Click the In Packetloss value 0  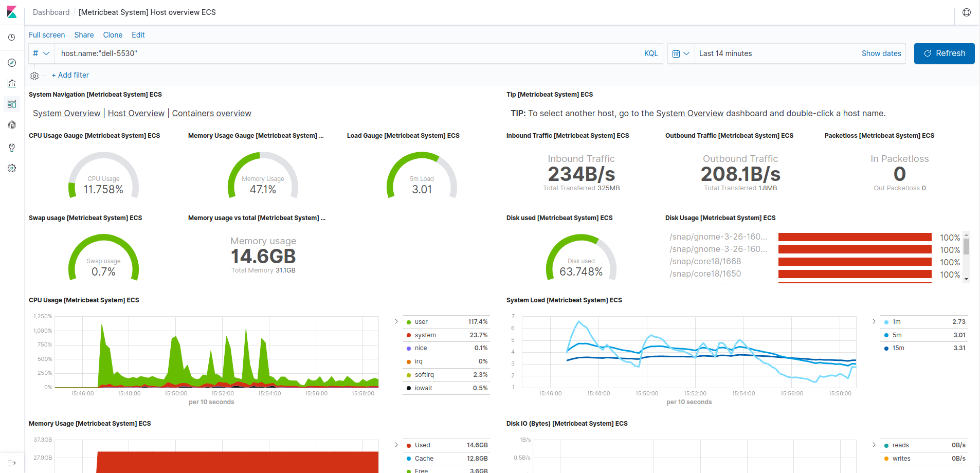900,174
